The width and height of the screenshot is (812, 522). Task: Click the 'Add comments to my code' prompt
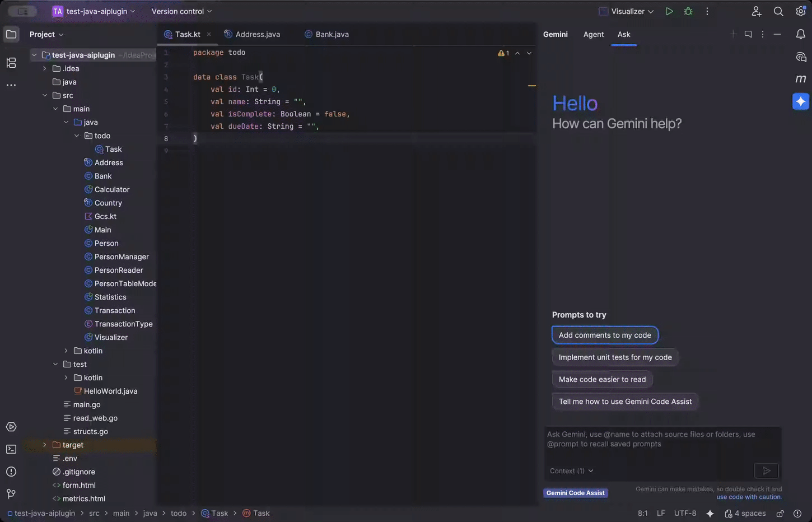(605, 335)
